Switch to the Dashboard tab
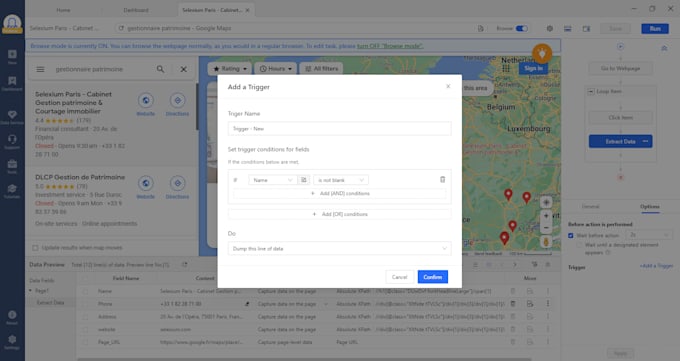This screenshot has height=361, width=680. [x=136, y=10]
